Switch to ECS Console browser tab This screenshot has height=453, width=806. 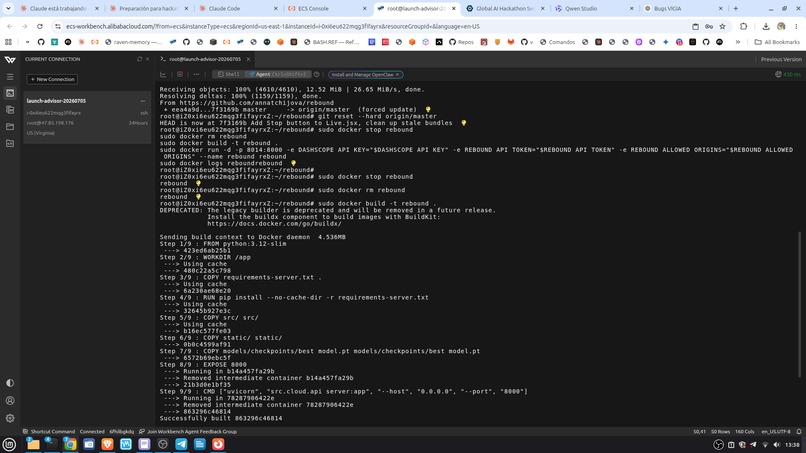[x=327, y=9]
